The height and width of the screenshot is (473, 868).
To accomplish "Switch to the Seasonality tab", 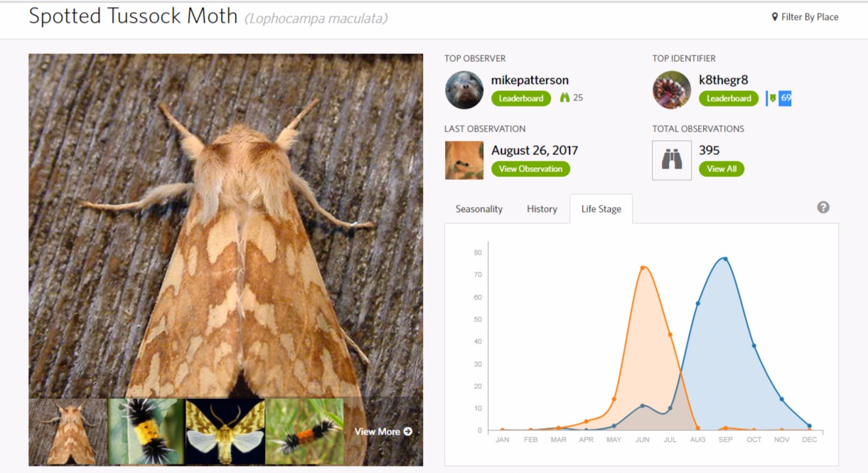I will pyautogui.click(x=479, y=209).
